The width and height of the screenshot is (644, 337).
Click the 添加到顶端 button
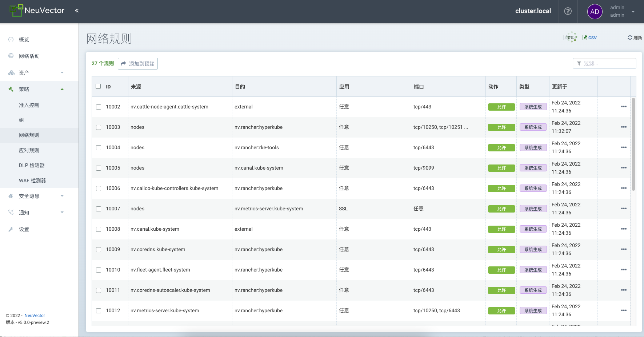coord(138,64)
